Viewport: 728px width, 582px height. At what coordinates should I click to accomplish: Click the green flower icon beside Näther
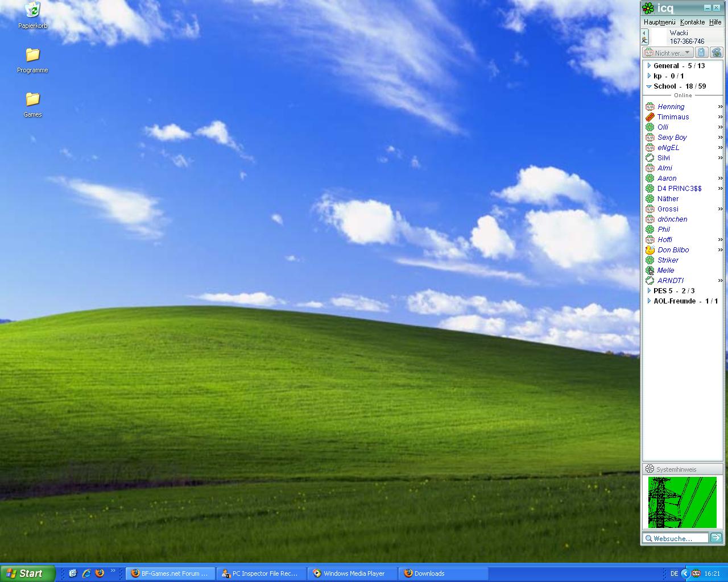tap(650, 199)
